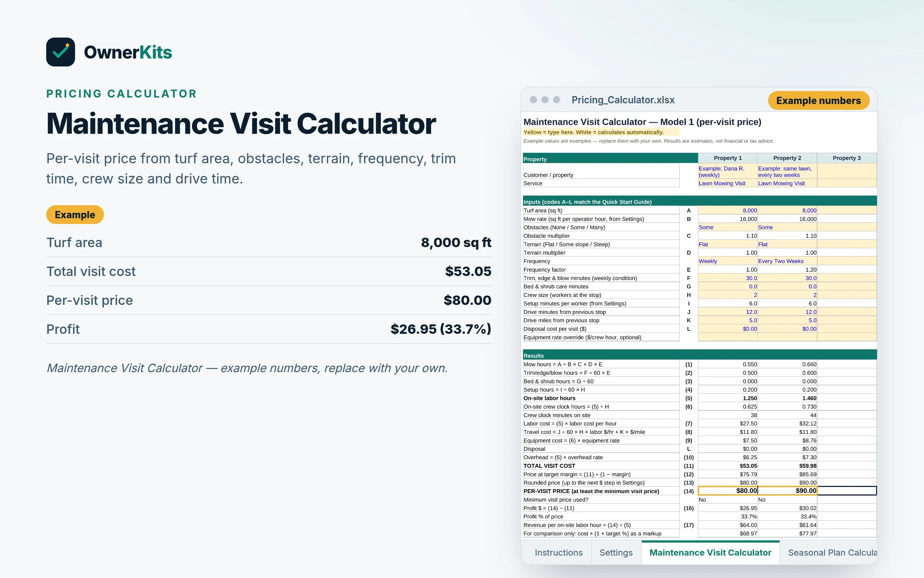
Task: Click the OwnerKits checkmark logo icon
Action: [x=60, y=52]
